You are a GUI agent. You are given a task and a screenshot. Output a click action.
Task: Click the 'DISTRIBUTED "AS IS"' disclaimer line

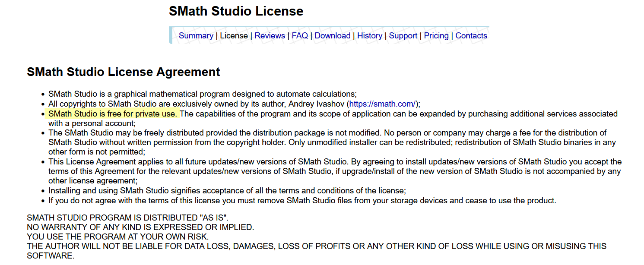point(127,218)
